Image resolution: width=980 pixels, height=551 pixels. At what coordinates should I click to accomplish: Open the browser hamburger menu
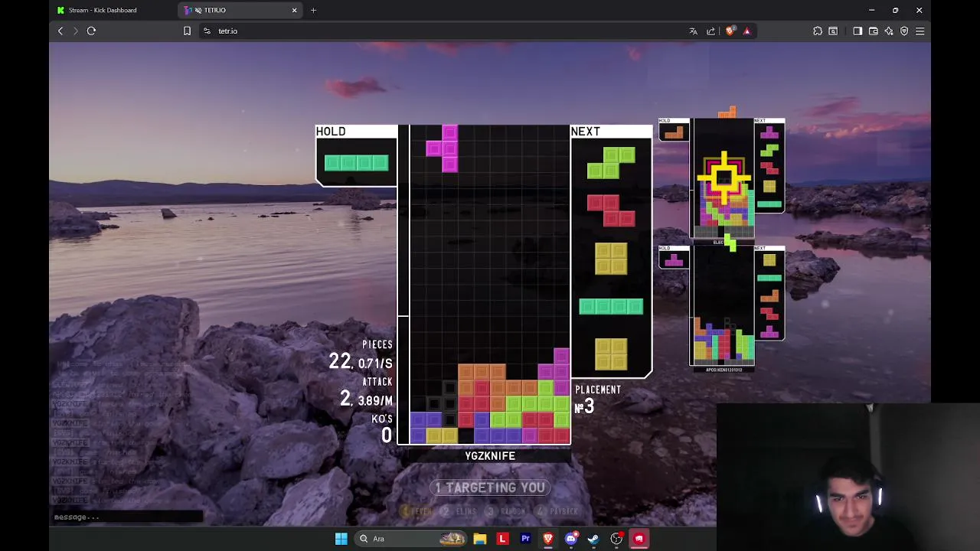(x=920, y=31)
